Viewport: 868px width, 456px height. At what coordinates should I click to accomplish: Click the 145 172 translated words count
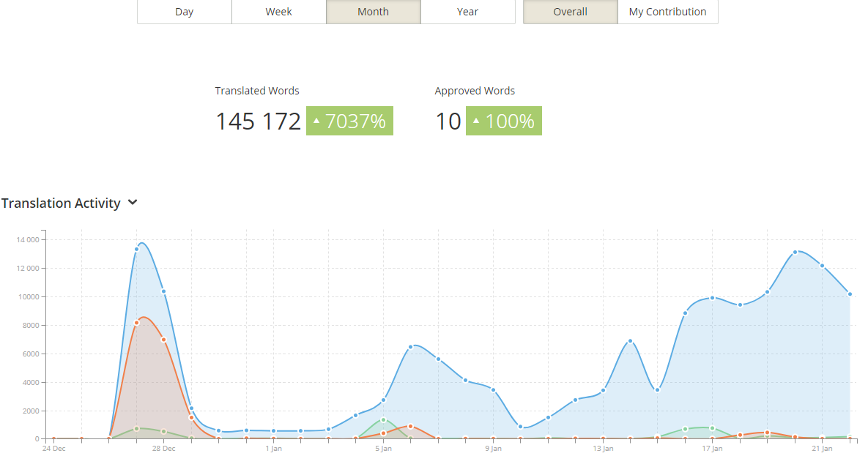tap(258, 122)
